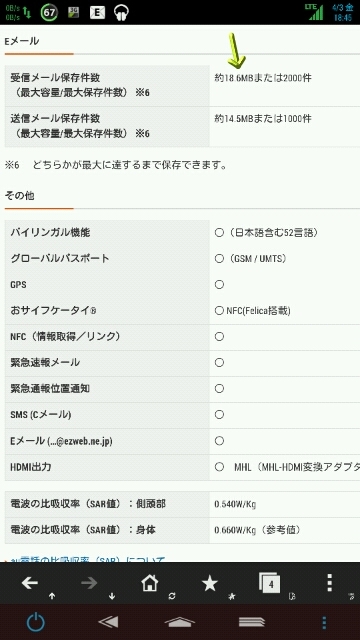This screenshot has width=360, height=640.
Task: Tap the blue power icon in navigation bar
Action: tap(36, 622)
